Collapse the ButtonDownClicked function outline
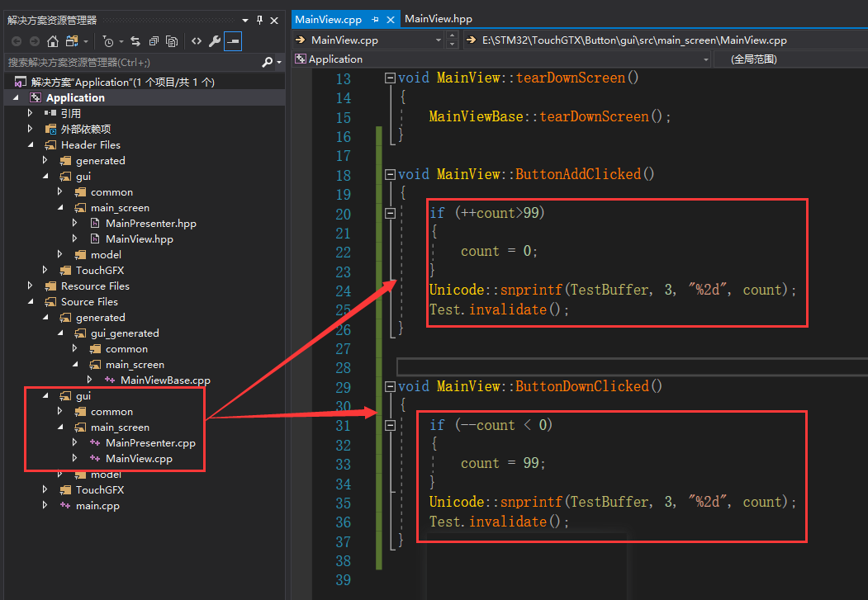Viewport: 868px width, 600px height. (x=390, y=386)
